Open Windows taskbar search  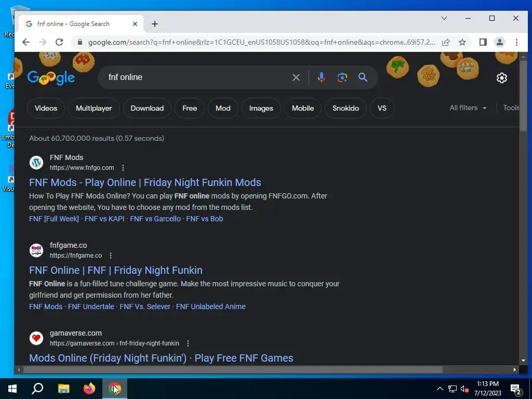point(37,389)
